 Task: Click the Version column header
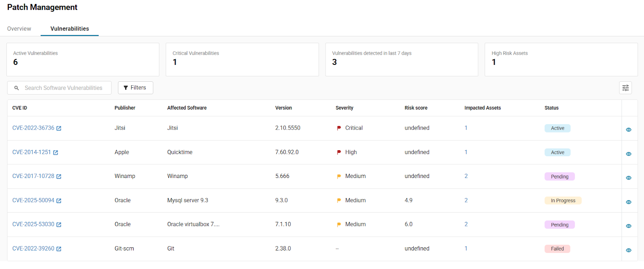point(283,108)
